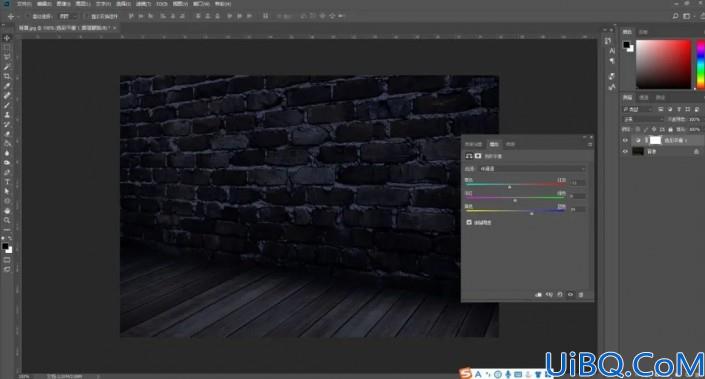Screen dimensions: 705x379
Task: Open the workspace switcher icon
Action: tap(687, 16)
